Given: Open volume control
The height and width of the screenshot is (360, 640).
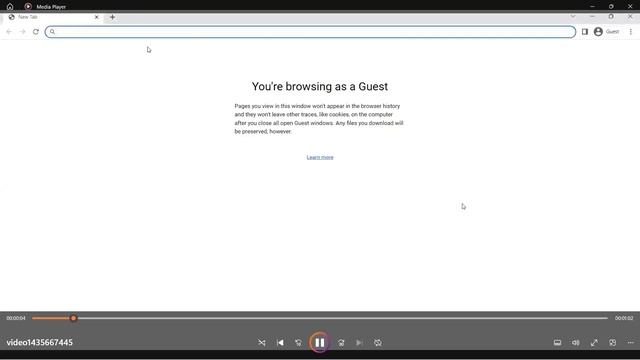Looking at the screenshot, I should [x=576, y=342].
